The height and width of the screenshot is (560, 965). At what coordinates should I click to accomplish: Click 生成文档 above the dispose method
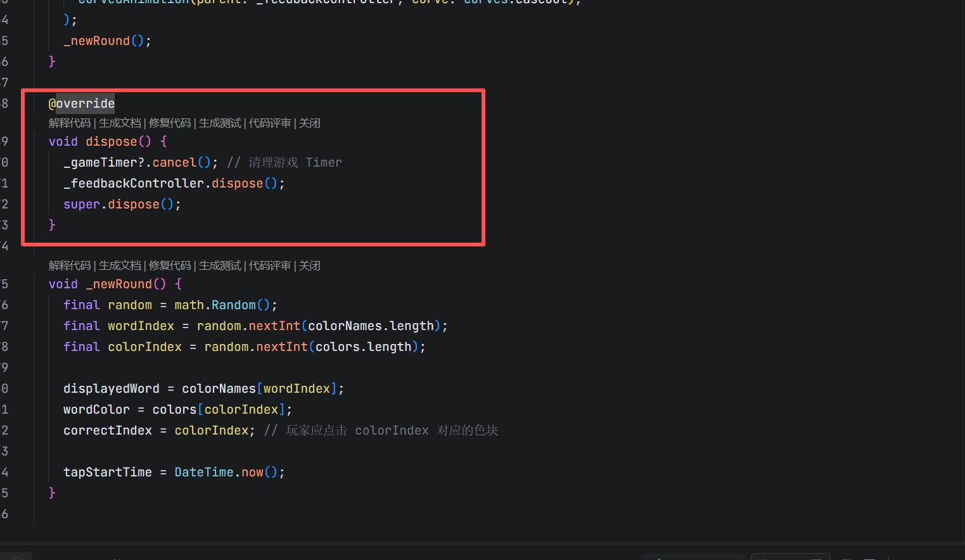point(120,123)
